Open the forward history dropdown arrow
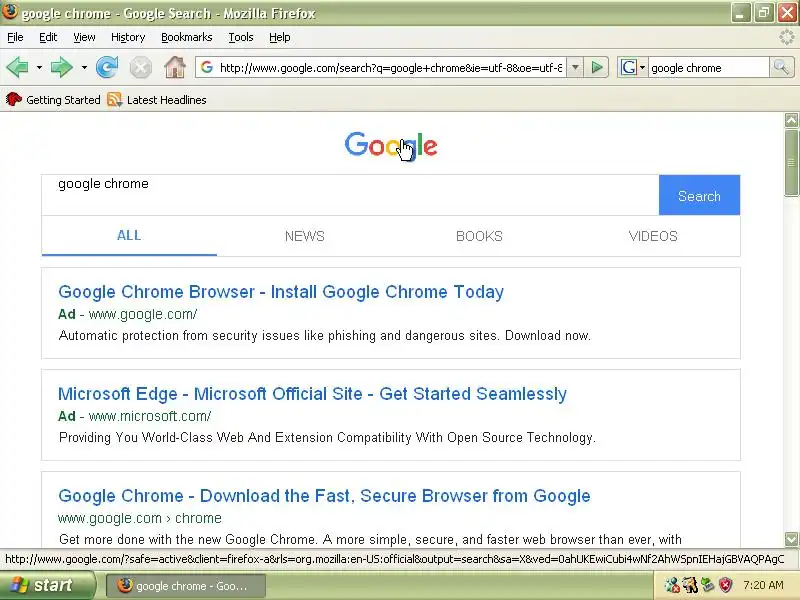This screenshot has width=800, height=600. [x=84, y=67]
